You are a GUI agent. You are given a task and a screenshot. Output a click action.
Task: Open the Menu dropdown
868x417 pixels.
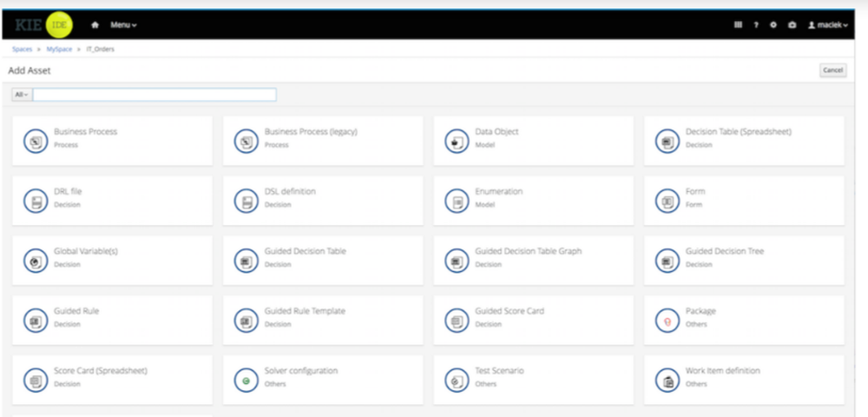click(x=123, y=25)
